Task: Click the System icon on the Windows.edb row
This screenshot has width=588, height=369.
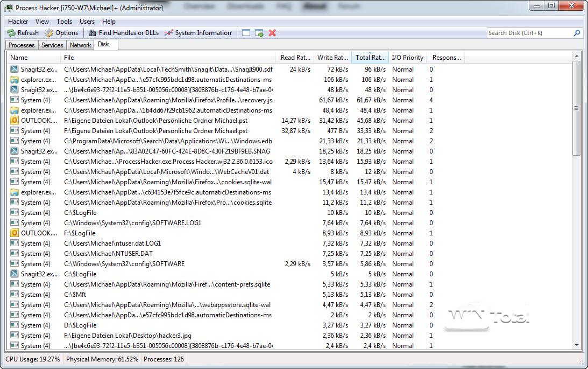Action: (x=14, y=141)
